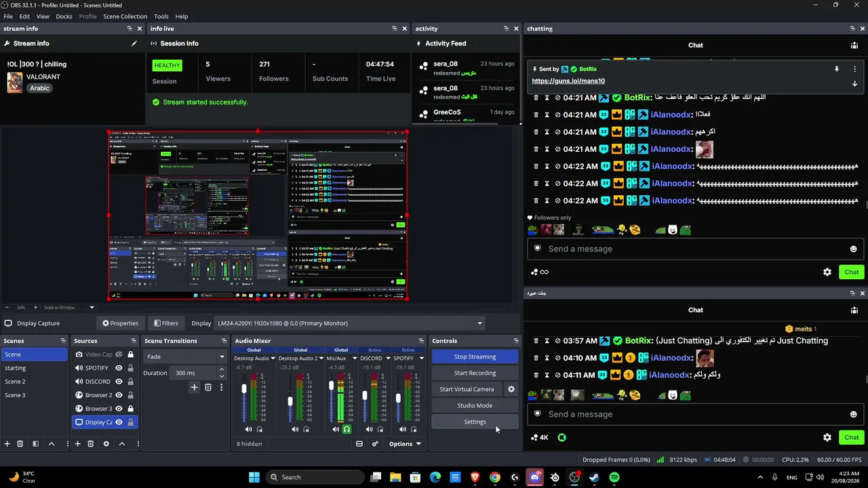
Task: Delete the 04:21 AM BotRix chat message
Action: click(536, 98)
